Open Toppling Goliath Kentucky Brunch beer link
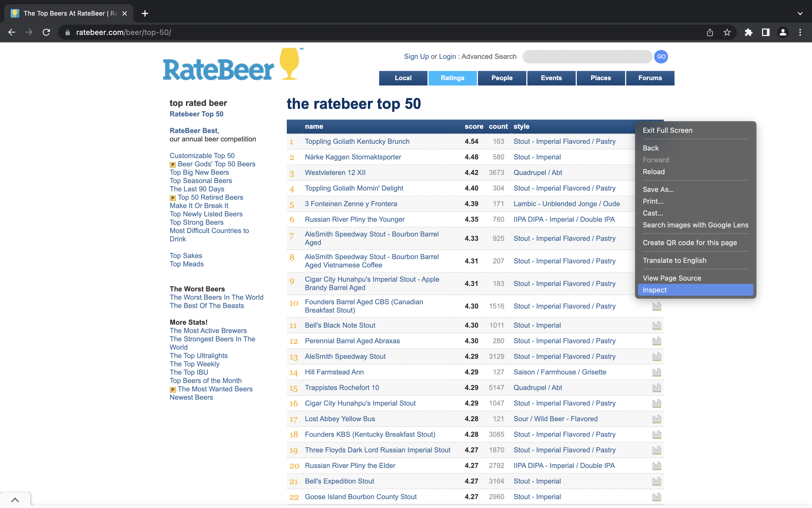This screenshot has height=508, width=812. coord(357,141)
